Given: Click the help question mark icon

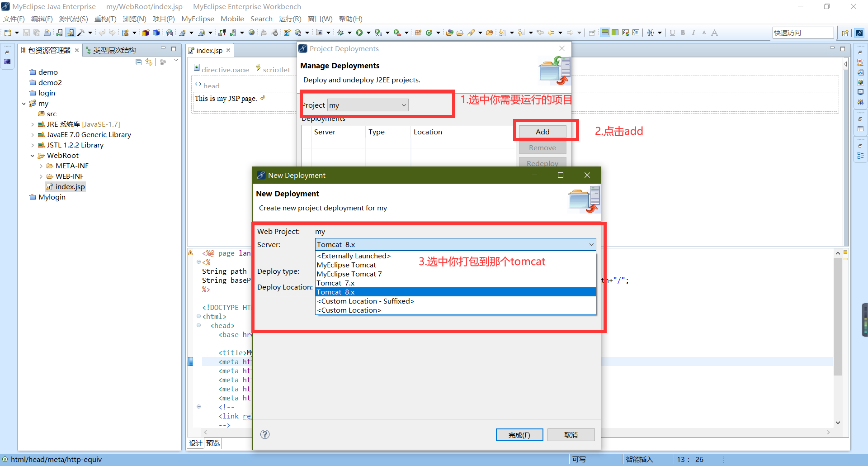Looking at the screenshot, I should tap(265, 434).
